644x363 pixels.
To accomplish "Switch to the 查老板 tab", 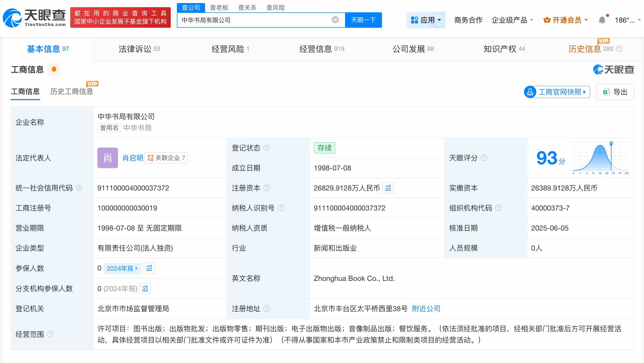I will (219, 8).
